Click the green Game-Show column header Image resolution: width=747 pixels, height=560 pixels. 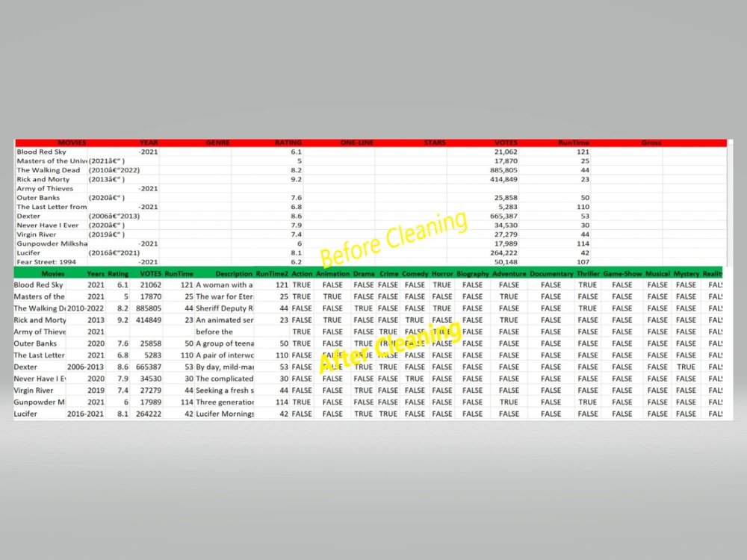click(x=622, y=274)
